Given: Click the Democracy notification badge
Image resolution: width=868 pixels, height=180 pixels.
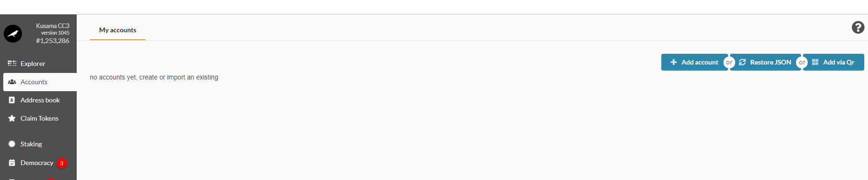Looking at the screenshot, I should (62, 163).
